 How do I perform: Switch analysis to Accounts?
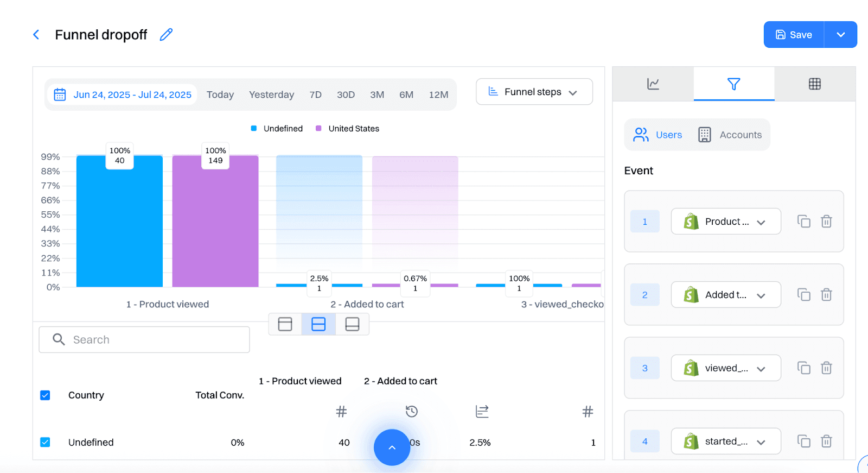[730, 135]
